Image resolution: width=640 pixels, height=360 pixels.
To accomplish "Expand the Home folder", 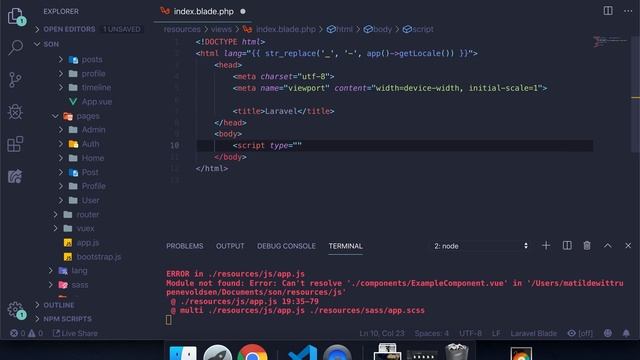I will (x=93, y=158).
